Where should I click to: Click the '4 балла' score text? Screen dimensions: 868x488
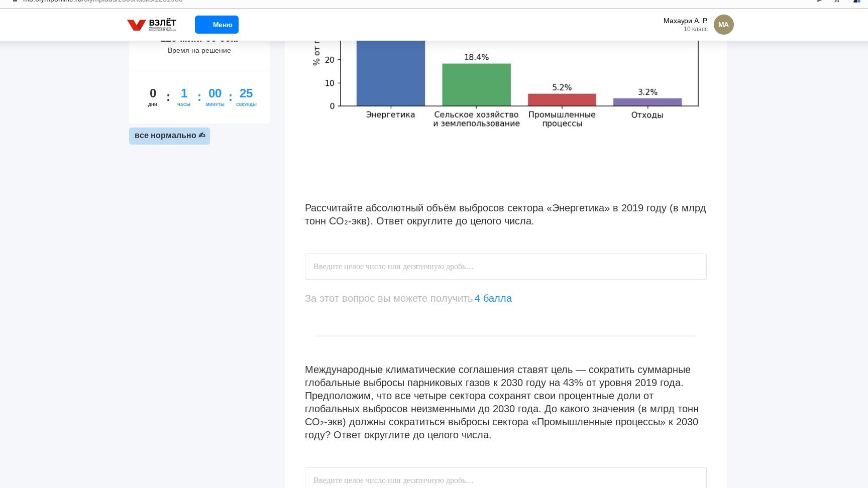click(493, 298)
